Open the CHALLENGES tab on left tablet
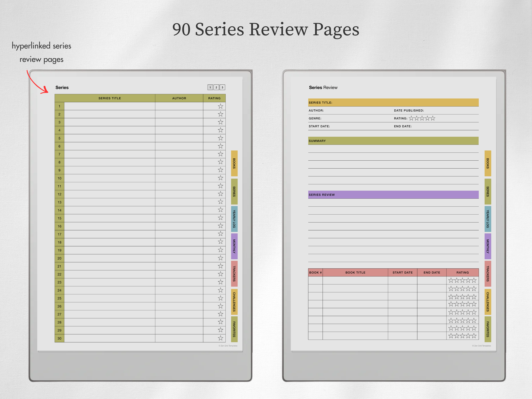Screen dimensions: 532x399 234,302
